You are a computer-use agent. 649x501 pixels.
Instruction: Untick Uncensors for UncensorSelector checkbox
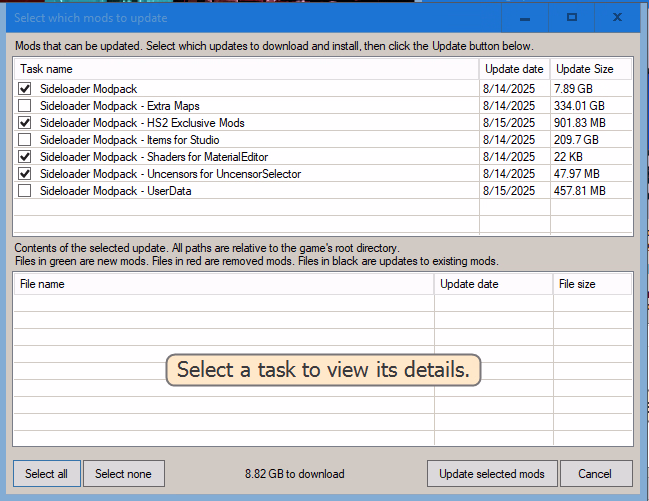point(24,174)
